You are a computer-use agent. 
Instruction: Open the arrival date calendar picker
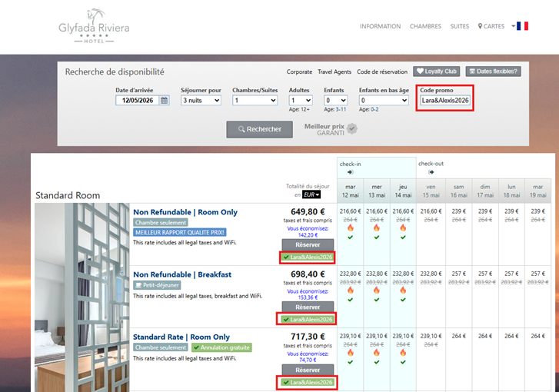click(164, 100)
